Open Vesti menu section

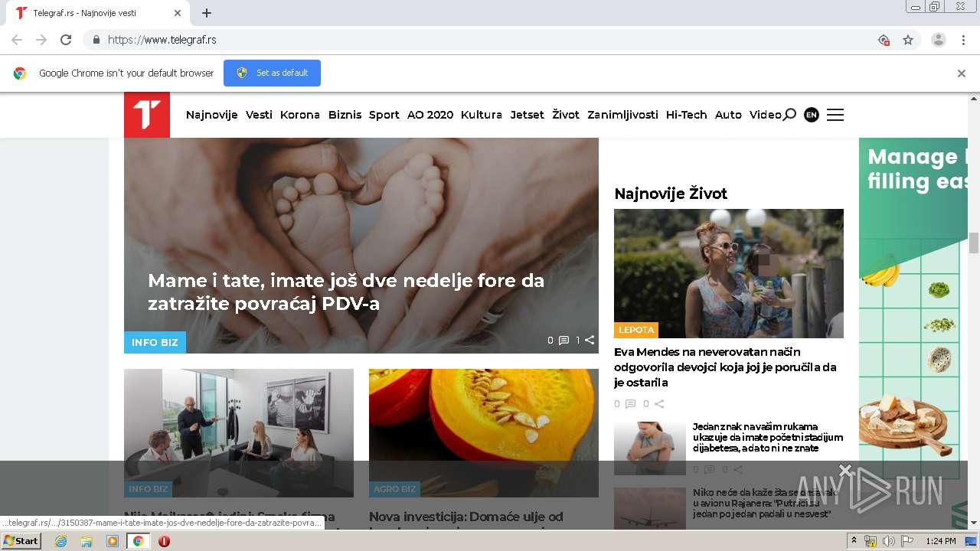coord(259,115)
